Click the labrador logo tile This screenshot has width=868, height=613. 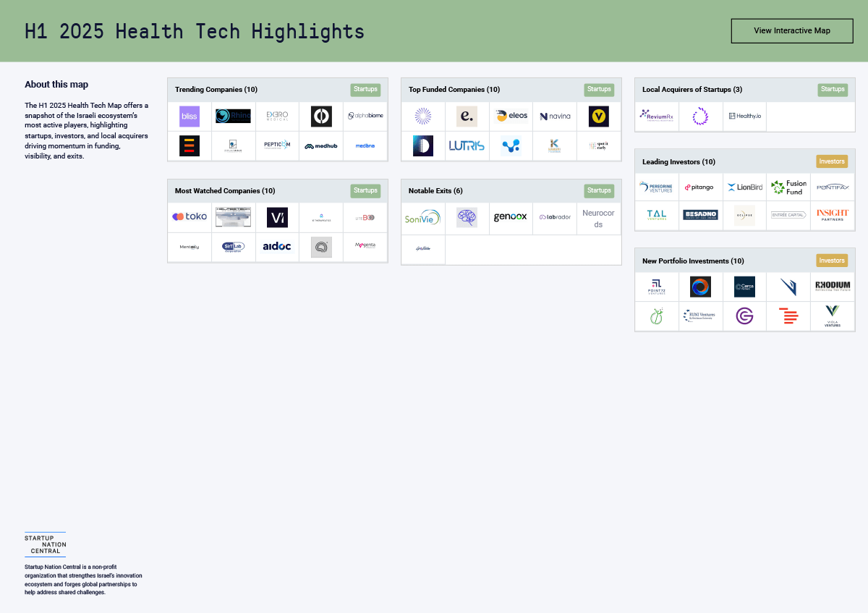(x=555, y=217)
